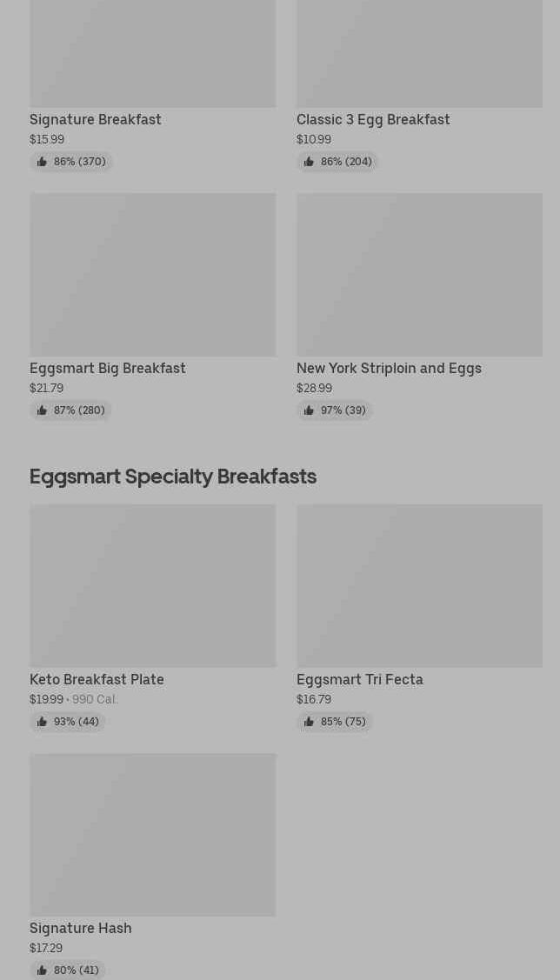Click thumbs-up icon under Eggsmart Tri Fecta

(x=309, y=722)
